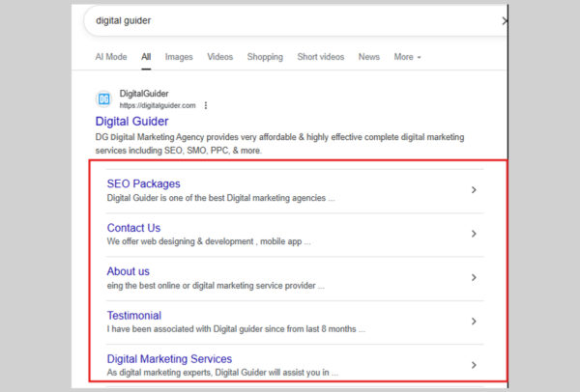Viewport: 580px width, 392px height.
Task: Expand the Testimonial chevron
Action: pyautogui.click(x=474, y=322)
